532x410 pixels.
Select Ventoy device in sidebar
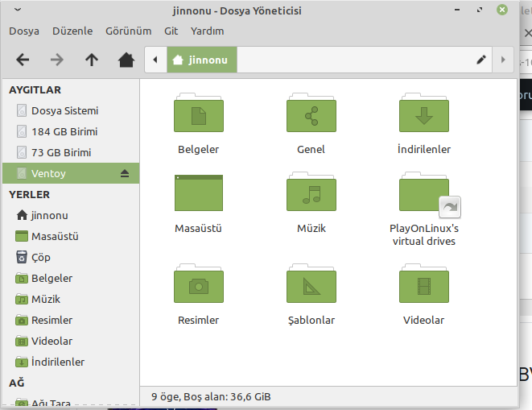click(71, 173)
